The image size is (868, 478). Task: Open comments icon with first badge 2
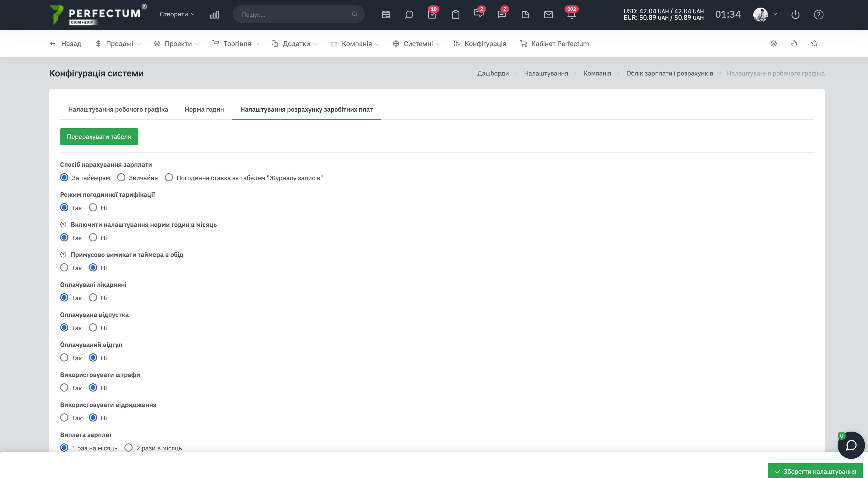point(479,14)
